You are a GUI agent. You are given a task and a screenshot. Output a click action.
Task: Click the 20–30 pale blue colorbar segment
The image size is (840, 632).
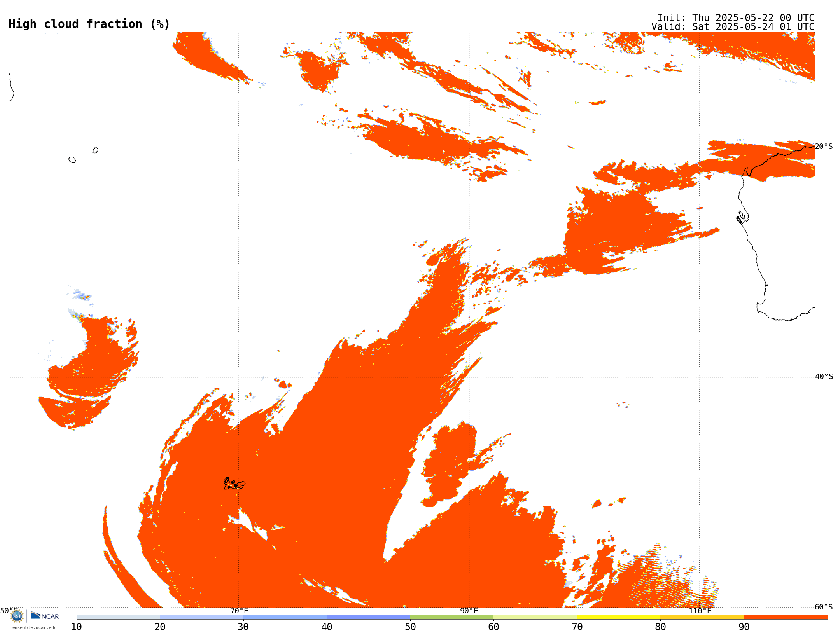tap(201, 617)
